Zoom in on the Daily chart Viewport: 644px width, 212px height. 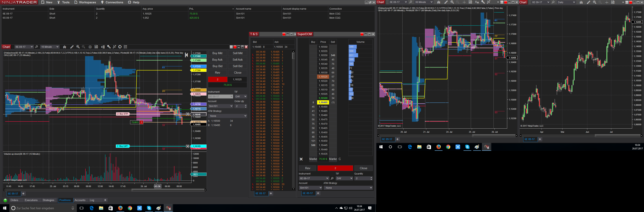[x=594, y=2]
